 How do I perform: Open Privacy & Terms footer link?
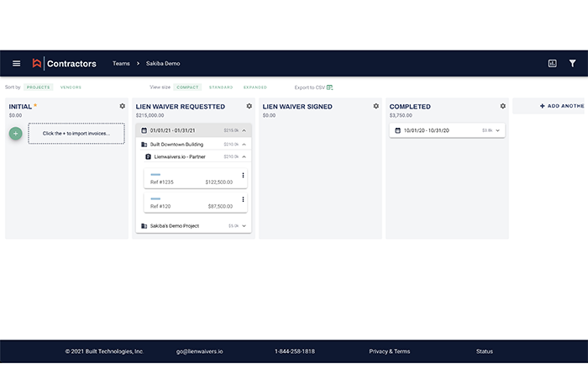tap(389, 351)
